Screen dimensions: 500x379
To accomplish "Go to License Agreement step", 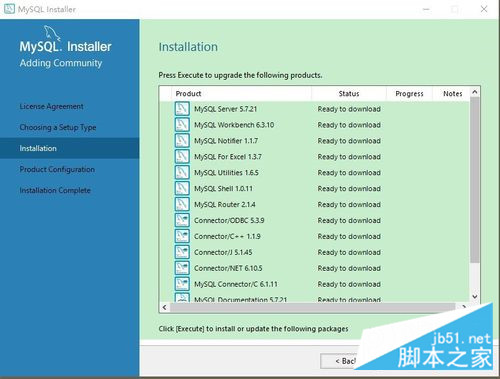I will pyautogui.click(x=52, y=106).
